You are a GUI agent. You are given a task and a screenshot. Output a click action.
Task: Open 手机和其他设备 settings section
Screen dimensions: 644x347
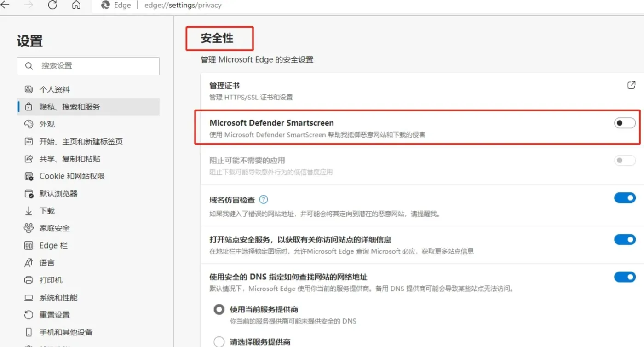coord(88,332)
